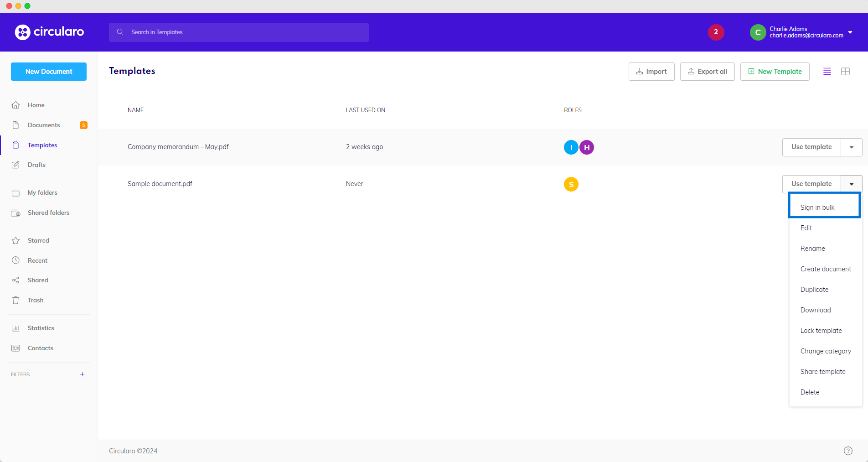Switch to list view layout icon

[827, 72]
